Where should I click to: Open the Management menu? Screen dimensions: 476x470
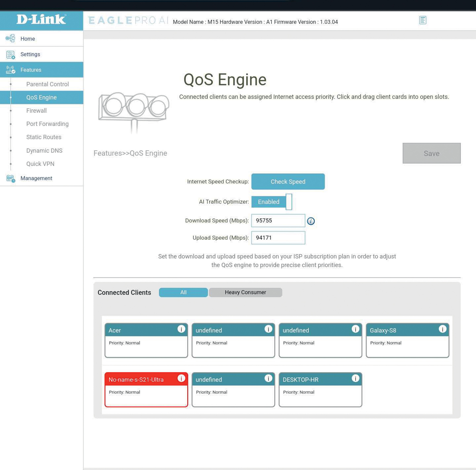point(42,178)
